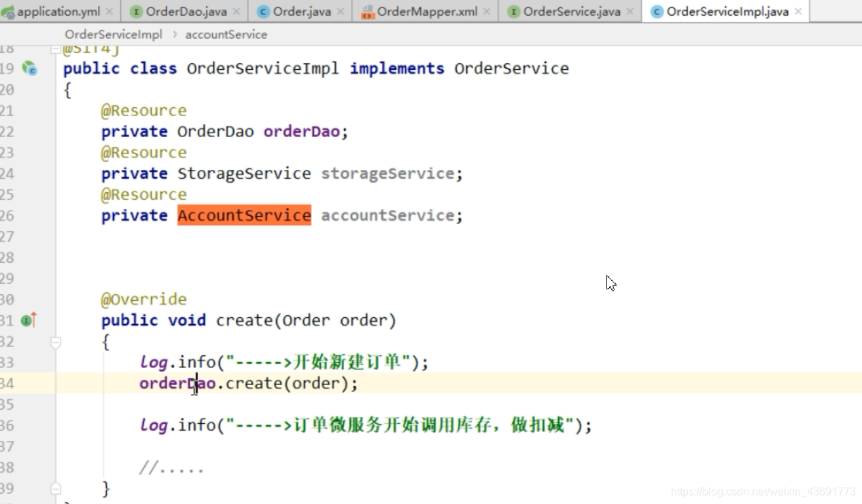Click OrderService after implements keyword
Viewport: 862px width, 504px height.
tap(511, 68)
